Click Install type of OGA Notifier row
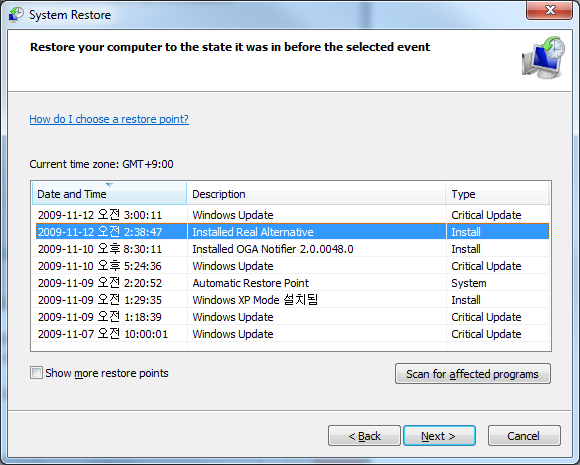Image resolution: width=580 pixels, height=465 pixels. pos(466,249)
